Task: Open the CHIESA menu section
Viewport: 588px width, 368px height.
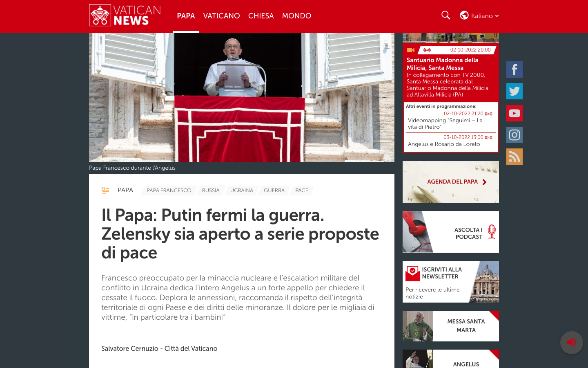Action: (261, 16)
